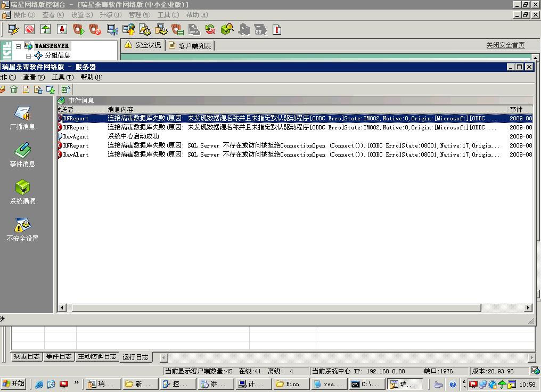541x392 pixels.
Task: Click the 关闭安全首页 link
Action: coord(505,45)
